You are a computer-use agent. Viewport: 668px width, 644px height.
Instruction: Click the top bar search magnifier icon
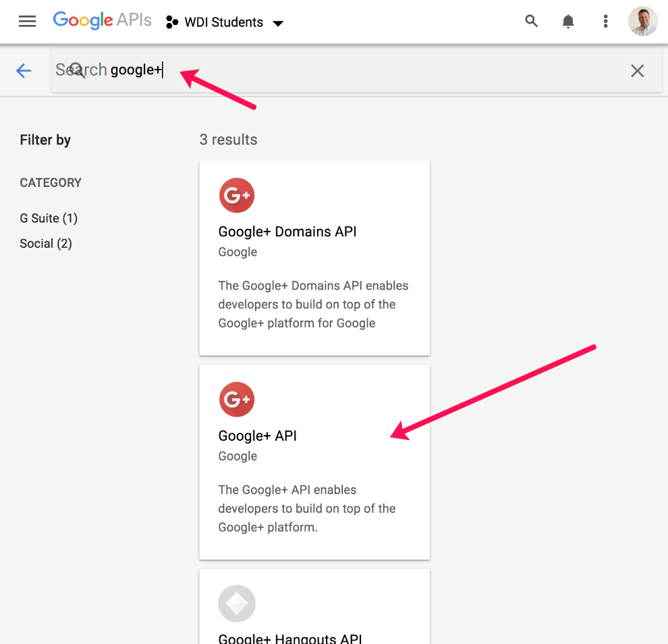pos(532,22)
